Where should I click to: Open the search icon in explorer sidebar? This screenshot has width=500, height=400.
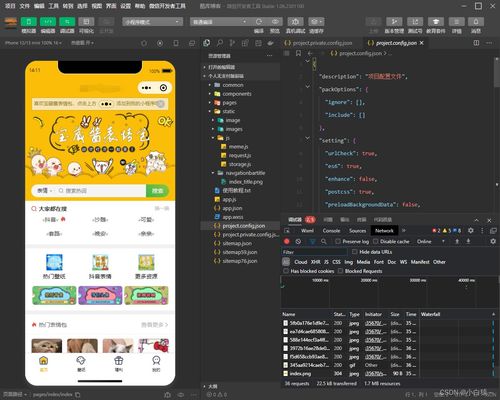click(x=220, y=43)
